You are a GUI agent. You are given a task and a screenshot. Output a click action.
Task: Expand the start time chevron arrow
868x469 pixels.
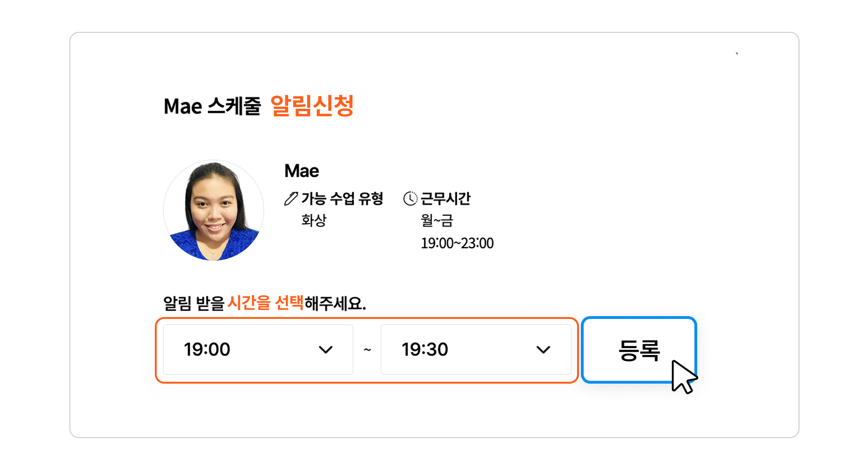point(326,350)
